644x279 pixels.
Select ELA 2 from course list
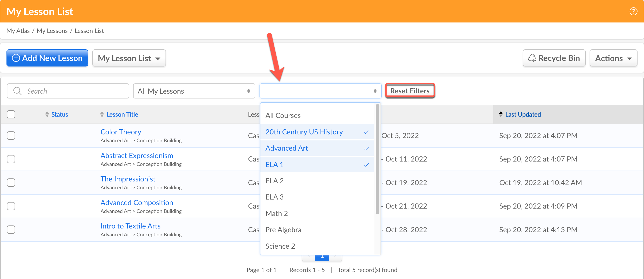[275, 181]
